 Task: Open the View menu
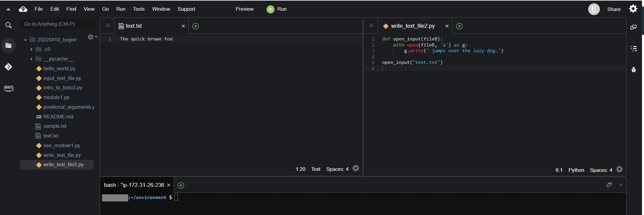pos(89,9)
